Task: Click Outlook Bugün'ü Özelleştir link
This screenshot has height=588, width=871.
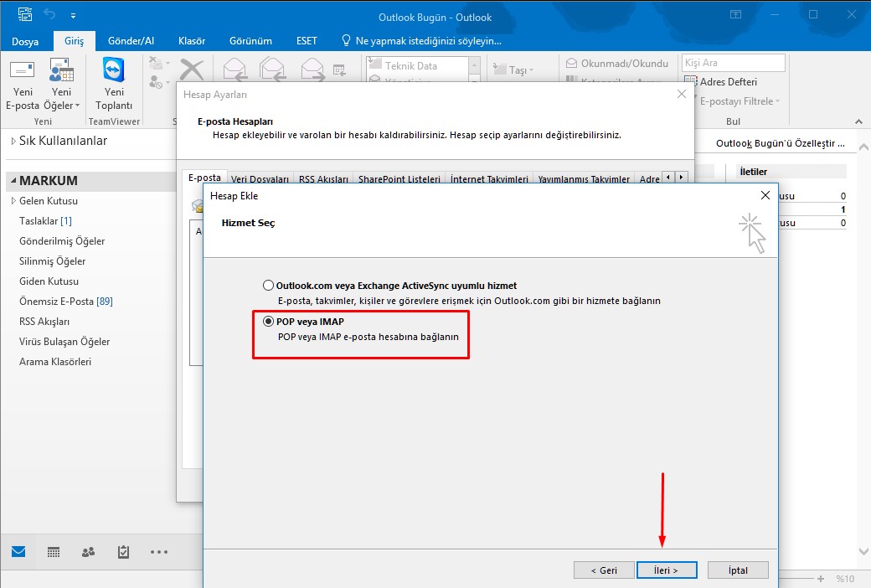Action: tap(780, 143)
